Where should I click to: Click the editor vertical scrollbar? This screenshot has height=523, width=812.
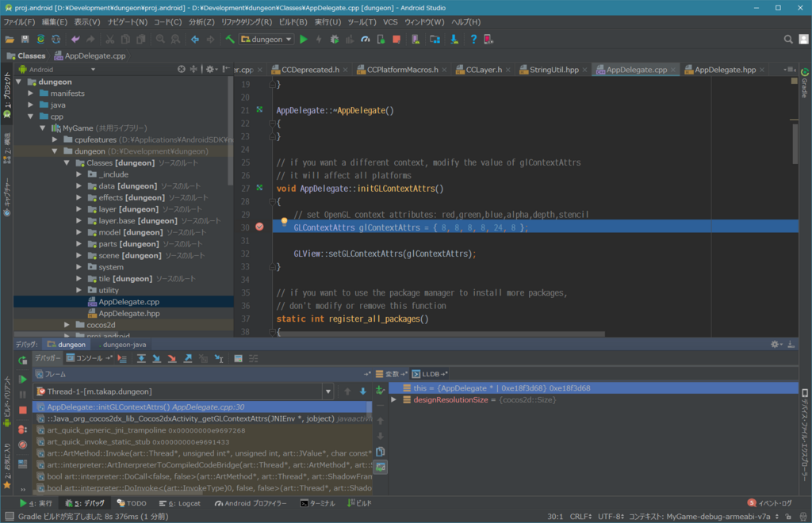[x=794, y=143]
